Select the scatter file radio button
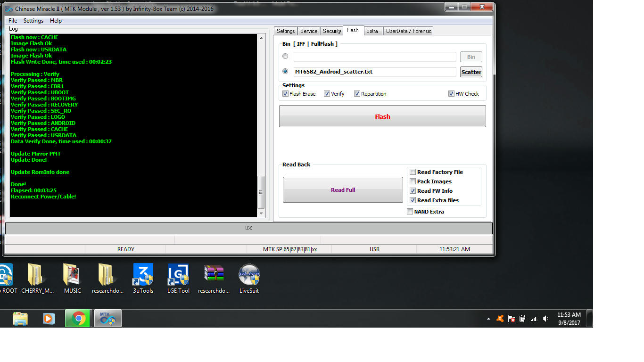The image size is (644, 362). 285,72
